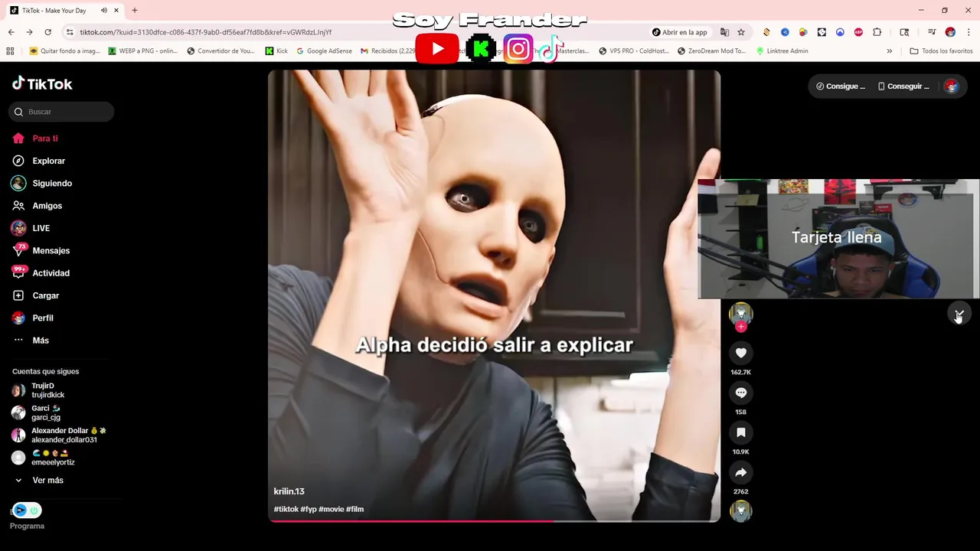Click the toggle pill above Programa

(x=27, y=510)
